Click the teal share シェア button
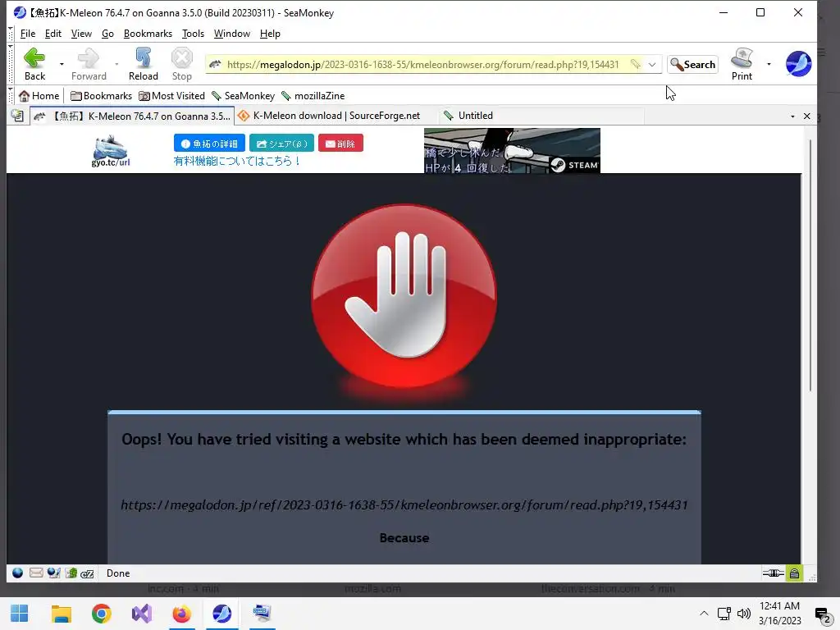Image resolution: width=840 pixels, height=630 pixels. coord(282,144)
